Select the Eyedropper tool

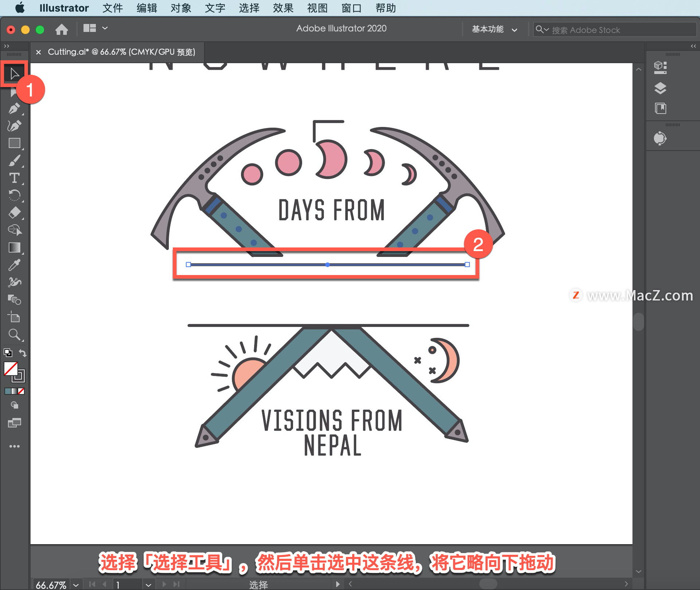[14, 265]
